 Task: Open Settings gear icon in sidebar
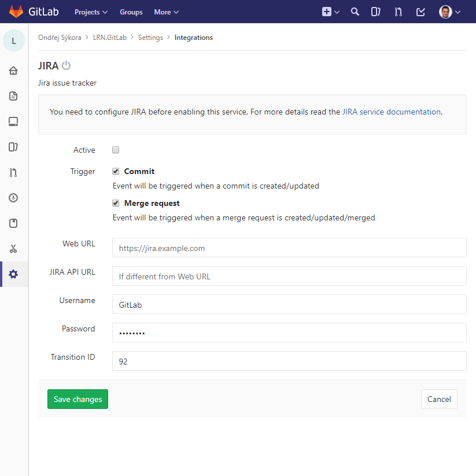click(13, 274)
